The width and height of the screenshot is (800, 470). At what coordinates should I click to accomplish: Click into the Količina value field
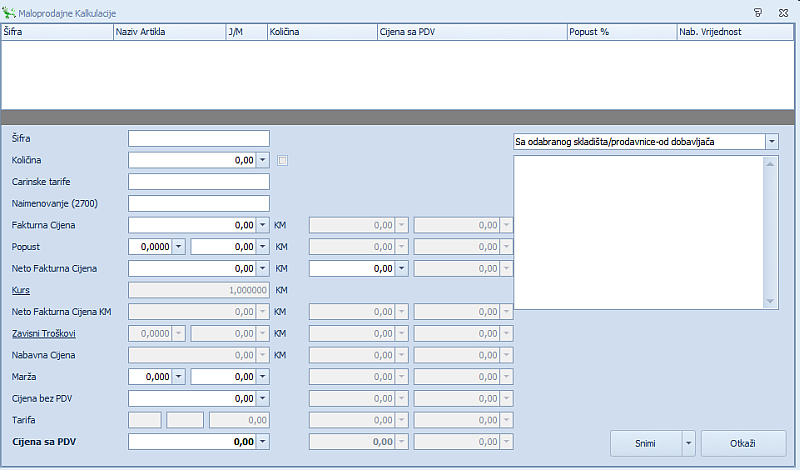coord(192,160)
